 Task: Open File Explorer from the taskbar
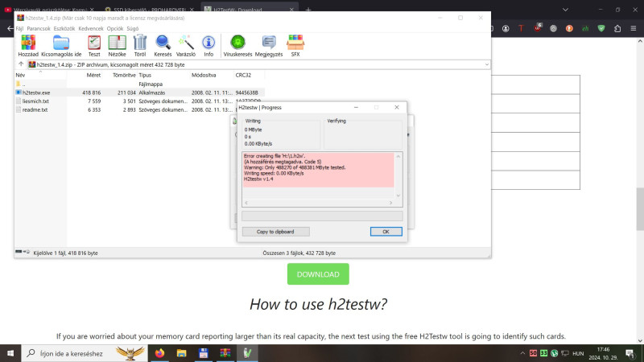[x=182, y=353]
